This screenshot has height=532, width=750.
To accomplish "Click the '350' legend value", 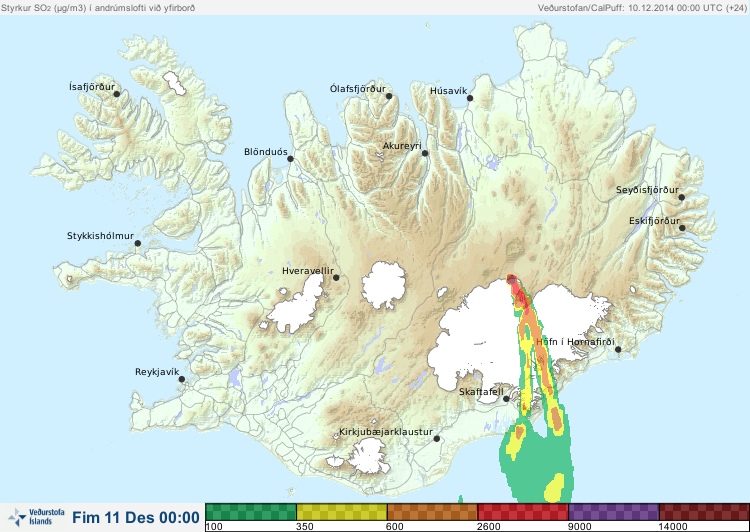I will tap(305, 527).
